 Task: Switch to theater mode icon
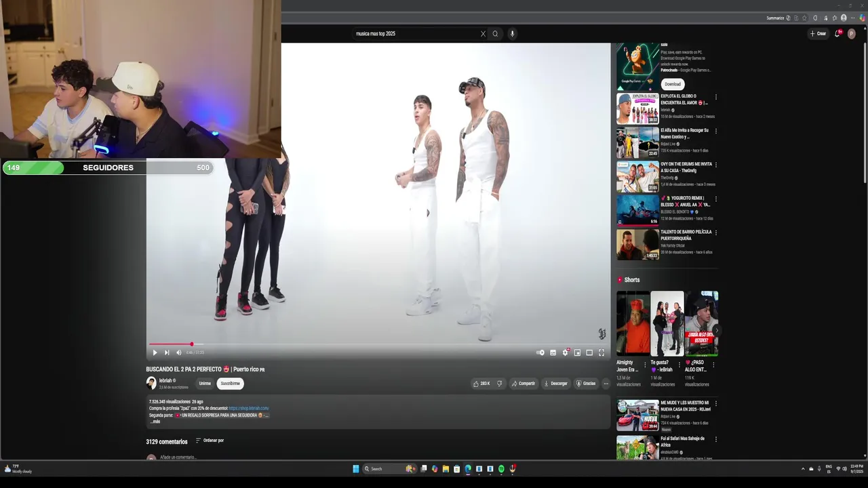point(589,352)
